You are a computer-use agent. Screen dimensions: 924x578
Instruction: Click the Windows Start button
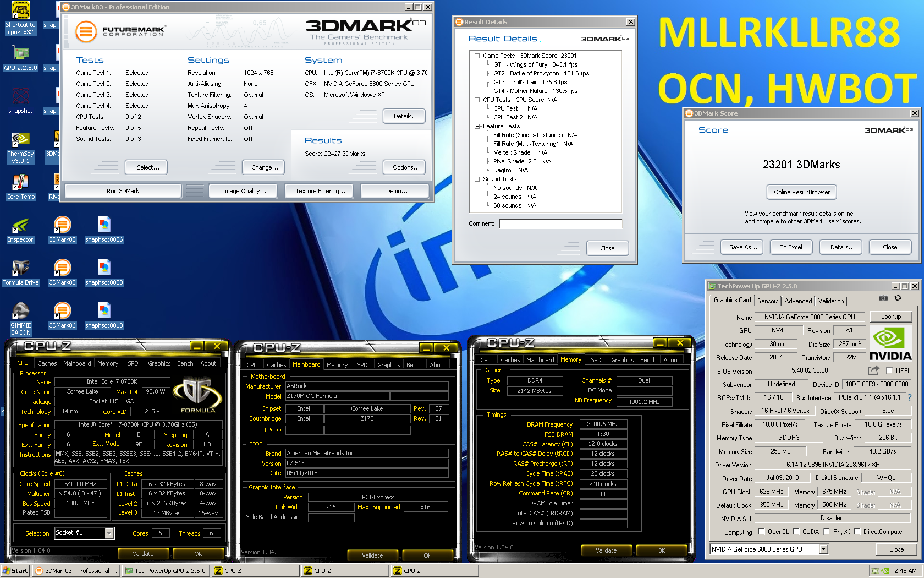click(15, 571)
